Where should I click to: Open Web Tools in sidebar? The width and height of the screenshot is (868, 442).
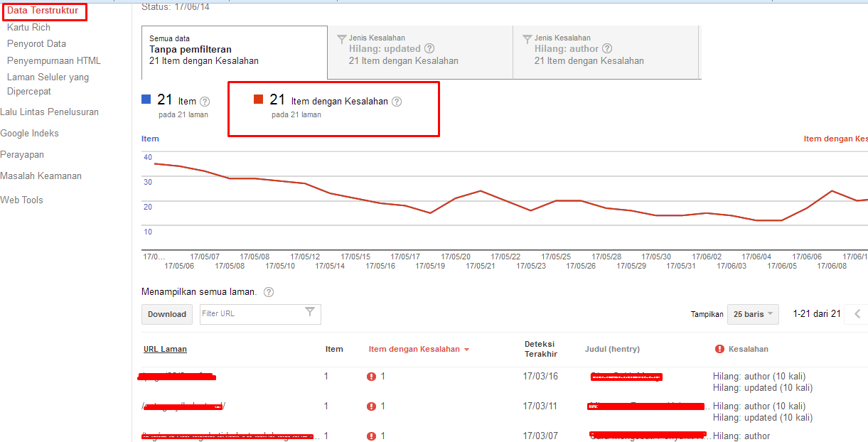tap(22, 200)
